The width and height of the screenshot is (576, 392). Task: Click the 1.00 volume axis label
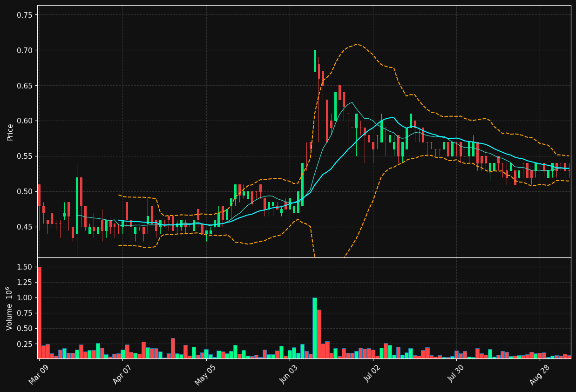(25, 298)
